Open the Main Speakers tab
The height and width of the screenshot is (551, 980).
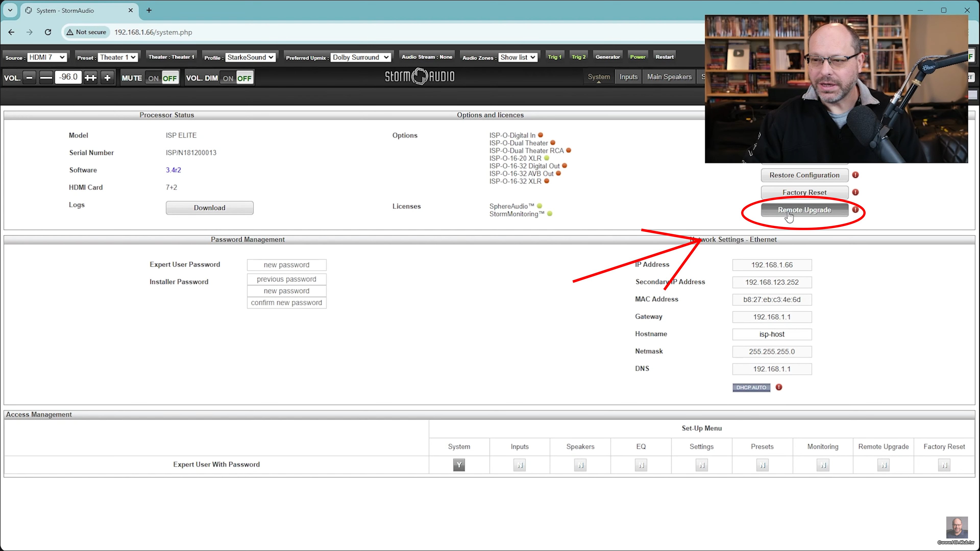pyautogui.click(x=669, y=77)
